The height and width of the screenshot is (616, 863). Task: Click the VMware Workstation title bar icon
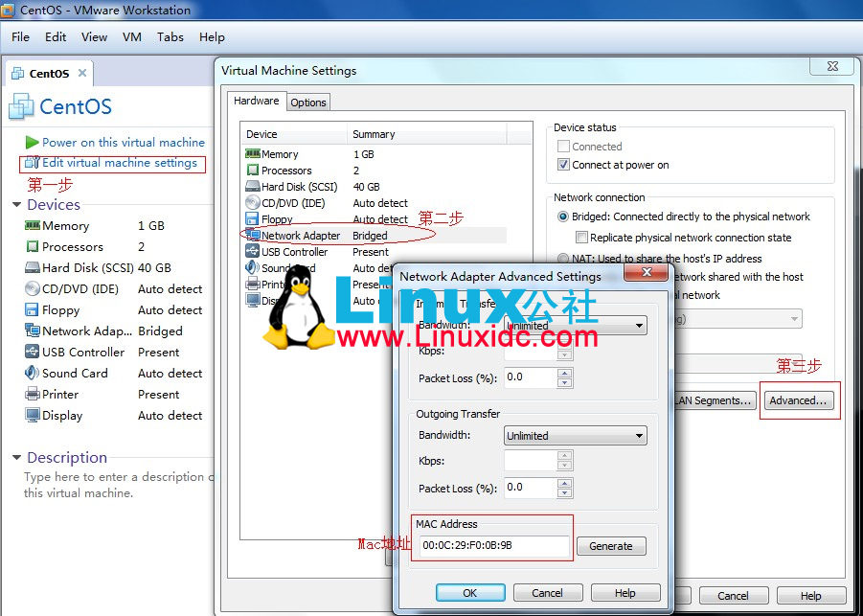click(x=8, y=10)
